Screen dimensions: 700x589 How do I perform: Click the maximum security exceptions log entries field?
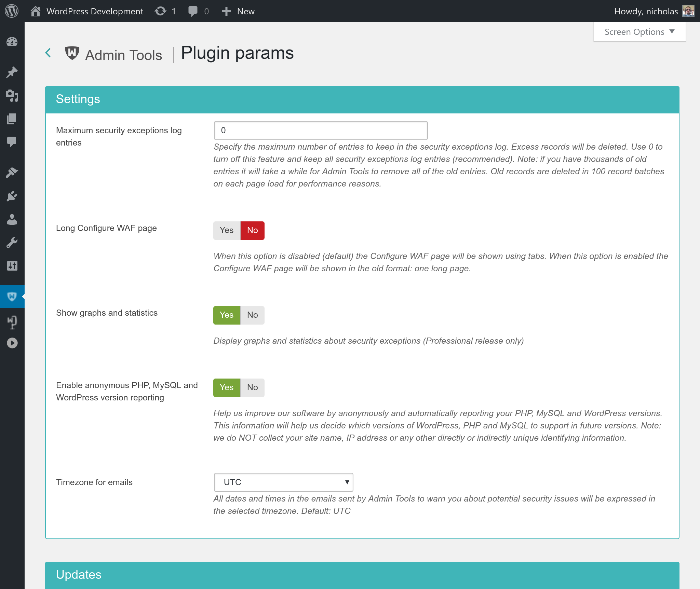(x=321, y=131)
